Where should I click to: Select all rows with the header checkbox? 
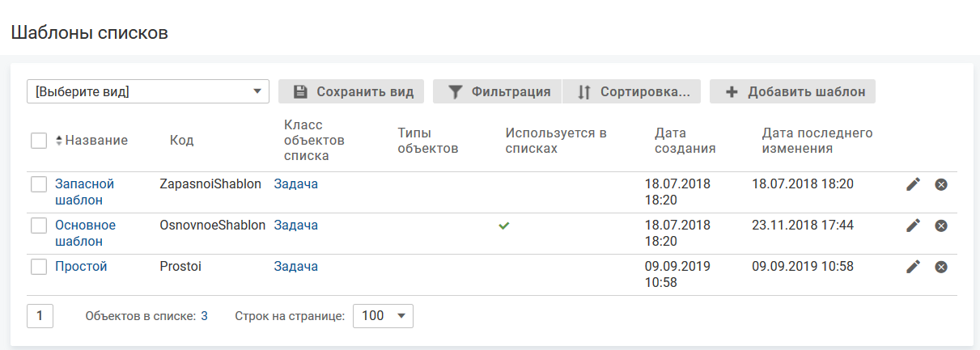[39, 141]
